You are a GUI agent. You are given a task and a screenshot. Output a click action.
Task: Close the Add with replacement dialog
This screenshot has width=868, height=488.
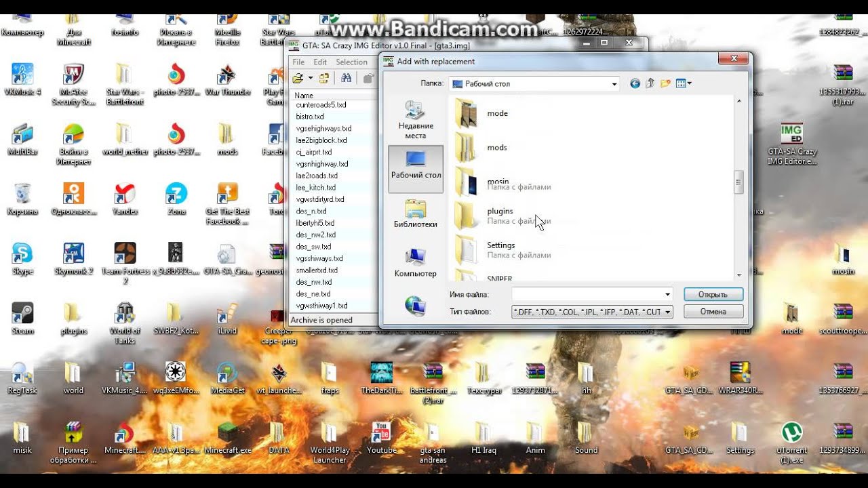tap(734, 60)
